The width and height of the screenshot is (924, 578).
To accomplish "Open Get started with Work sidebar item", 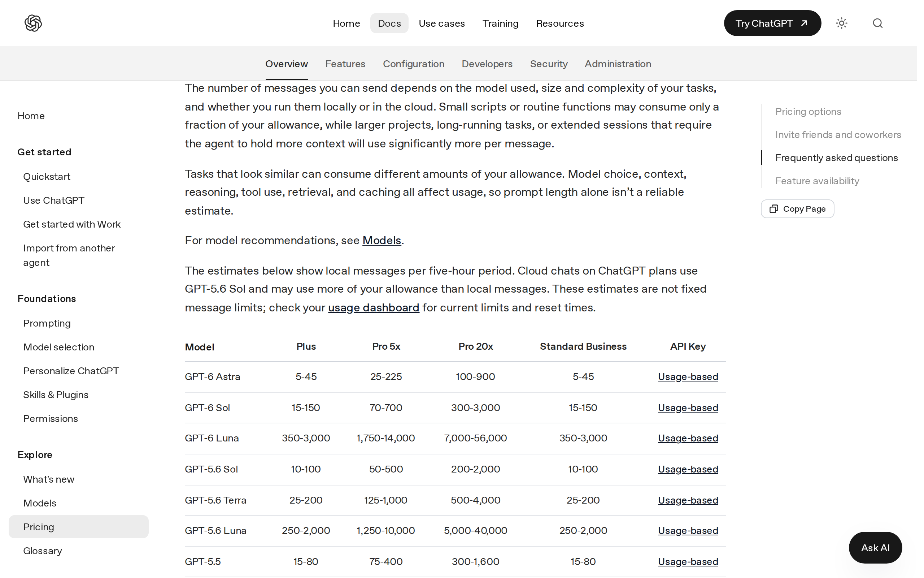I will tap(72, 224).
